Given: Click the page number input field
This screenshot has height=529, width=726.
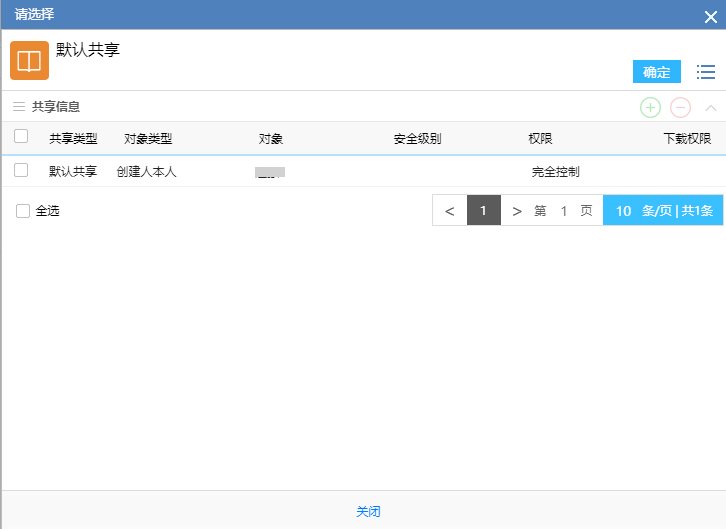Looking at the screenshot, I should pos(564,211).
